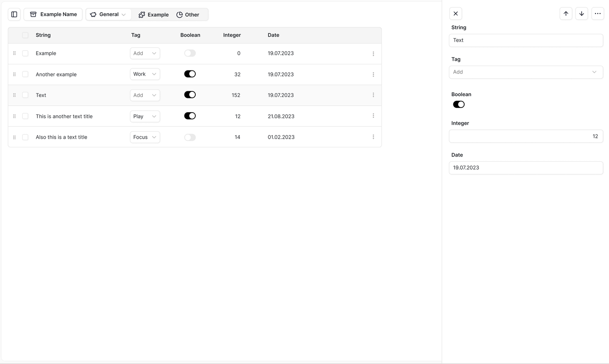
Task: Switch to the Example tab
Action: [154, 15]
